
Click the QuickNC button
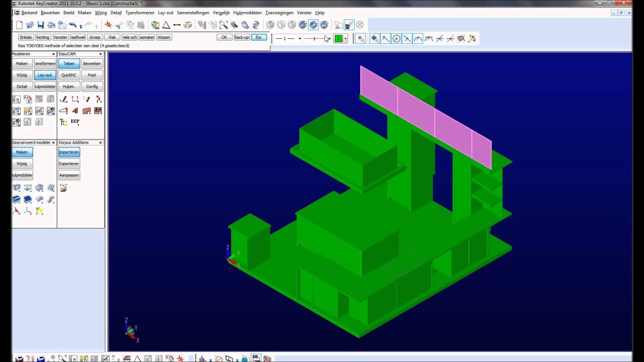pyautogui.click(x=69, y=75)
